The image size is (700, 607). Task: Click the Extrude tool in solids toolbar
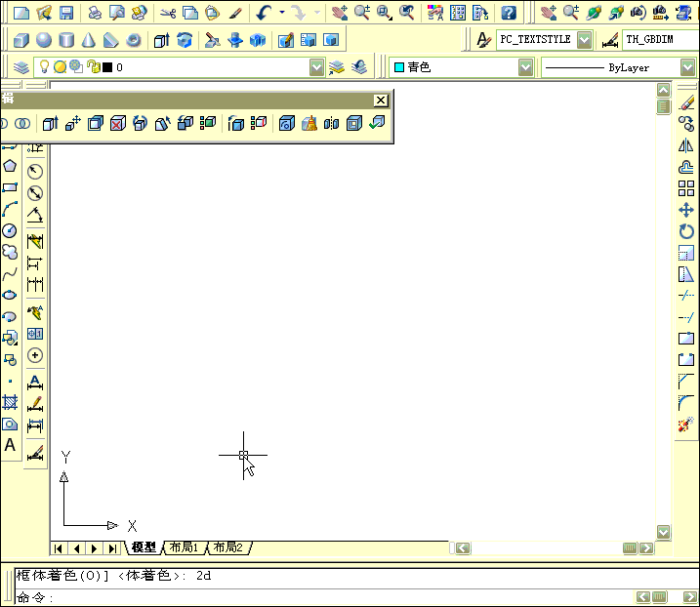click(x=162, y=40)
